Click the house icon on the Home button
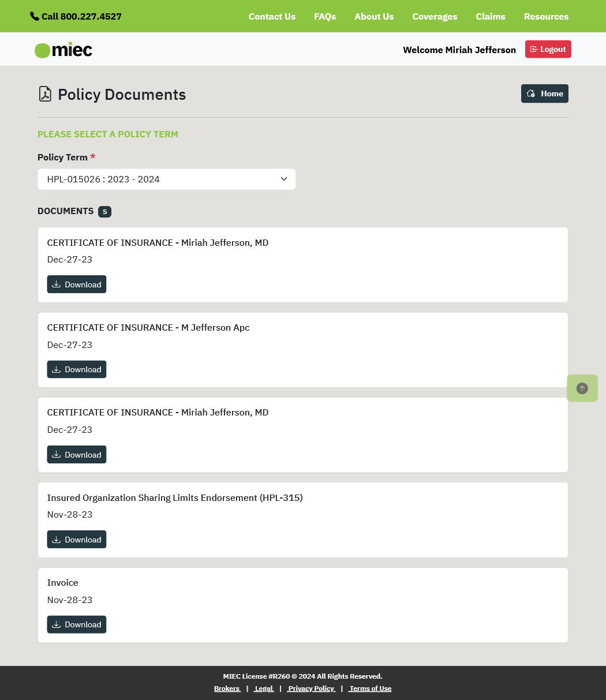The image size is (606, 700). [530, 93]
